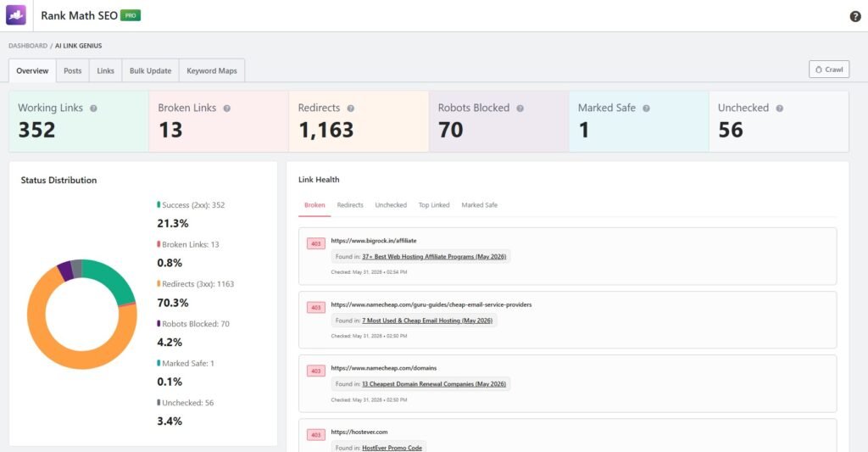Click 403 badge for hostever.com link
This screenshot has height=452, width=868.
tap(316, 435)
